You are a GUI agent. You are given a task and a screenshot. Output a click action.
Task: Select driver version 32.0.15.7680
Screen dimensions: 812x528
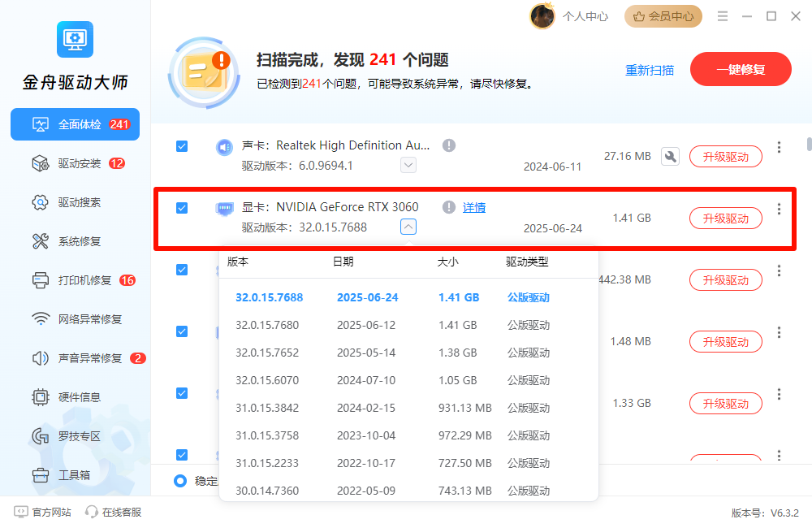click(408, 325)
